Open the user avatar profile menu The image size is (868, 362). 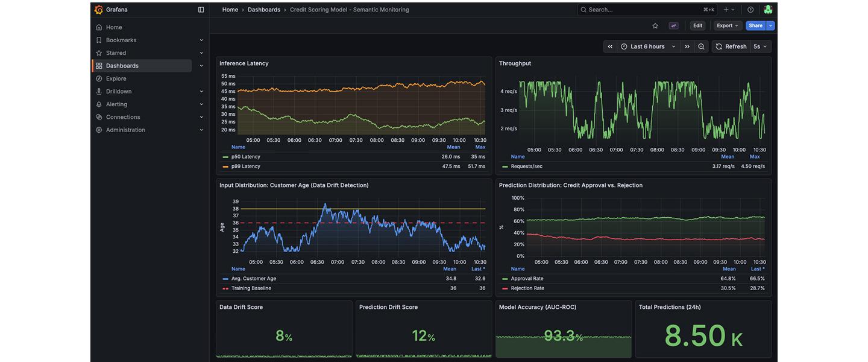768,10
